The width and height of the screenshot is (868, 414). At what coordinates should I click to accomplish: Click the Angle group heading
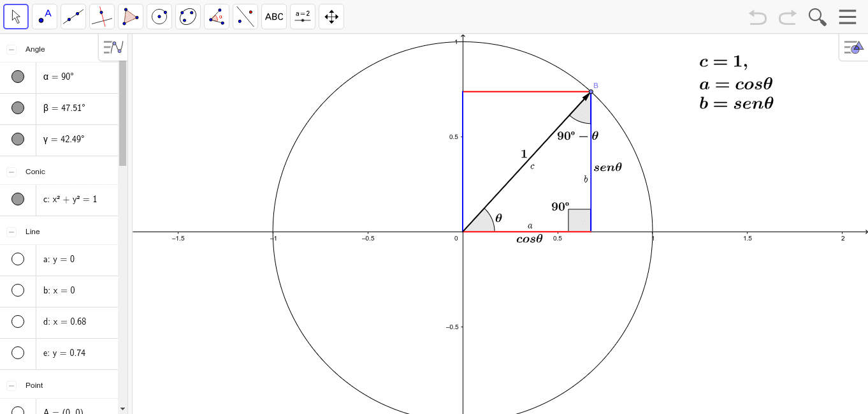[x=35, y=49]
